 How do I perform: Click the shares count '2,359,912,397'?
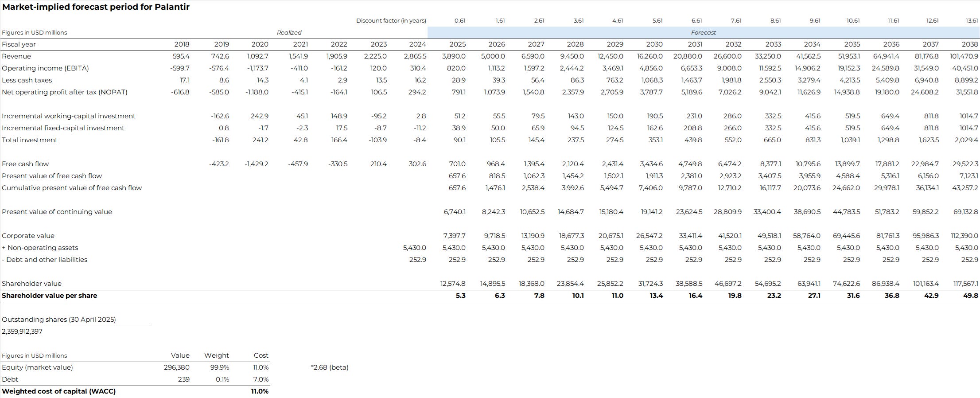(x=22, y=332)
